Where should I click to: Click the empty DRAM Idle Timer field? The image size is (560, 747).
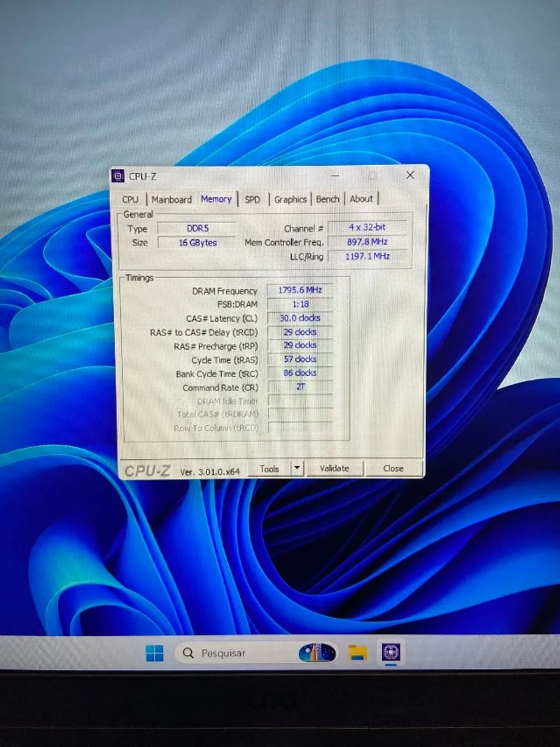pyautogui.click(x=300, y=401)
